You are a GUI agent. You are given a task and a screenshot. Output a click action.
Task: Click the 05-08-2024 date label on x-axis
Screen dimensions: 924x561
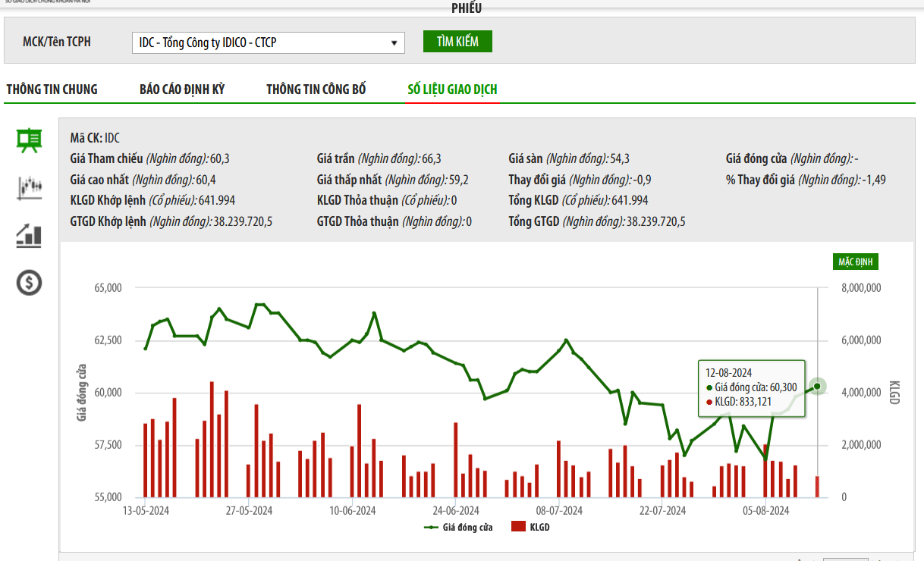(x=766, y=511)
